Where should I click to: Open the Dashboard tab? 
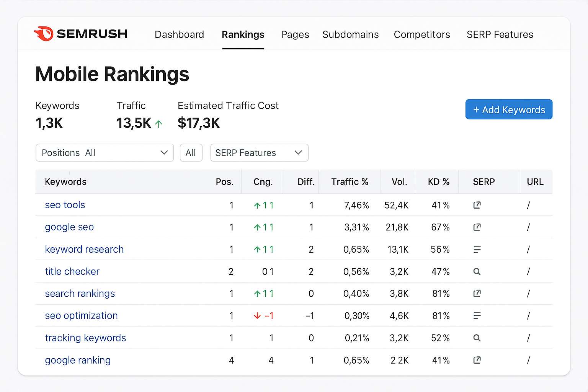coord(179,34)
